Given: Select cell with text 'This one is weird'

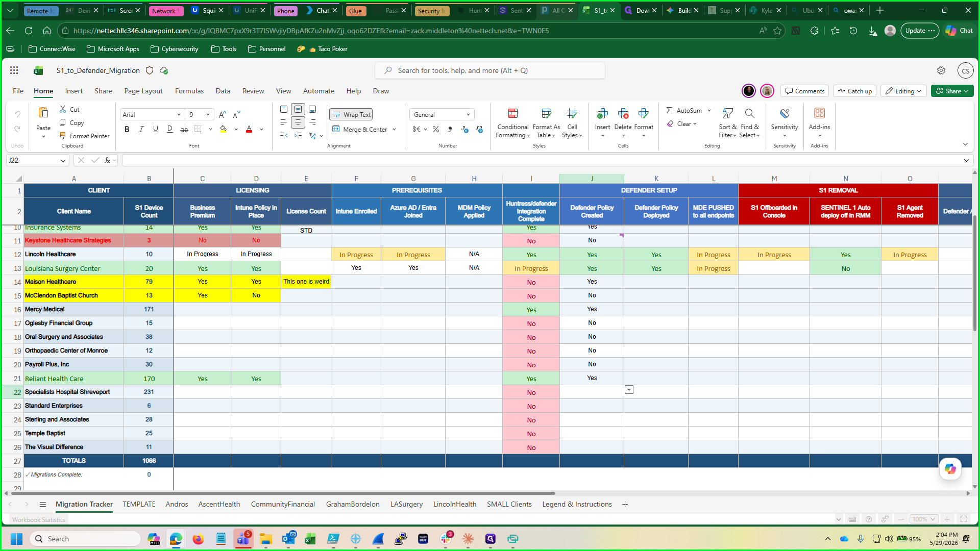Looking at the screenshot, I should click(306, 282).
